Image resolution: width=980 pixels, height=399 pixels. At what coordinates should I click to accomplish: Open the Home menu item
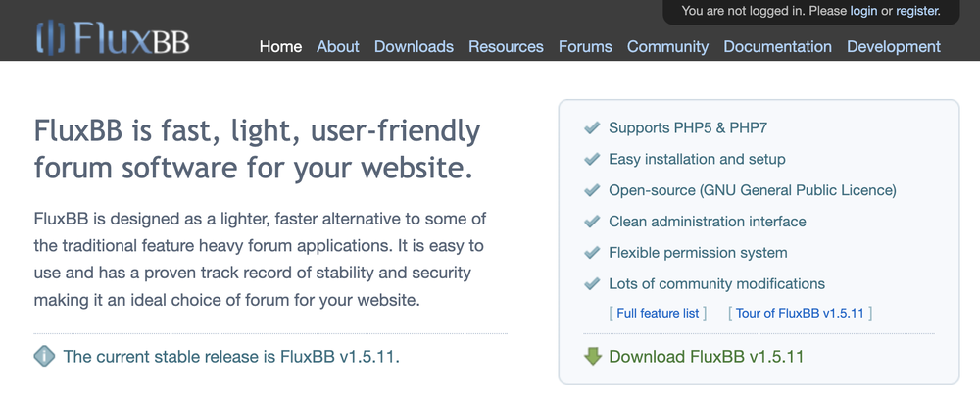(x=280, y=47)
